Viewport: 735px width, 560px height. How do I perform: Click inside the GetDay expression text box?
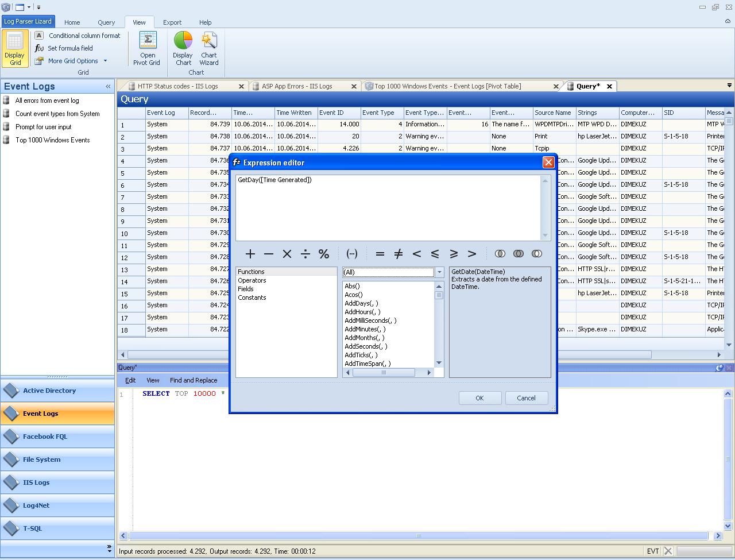pyautogui.click(x=388, y=207)
